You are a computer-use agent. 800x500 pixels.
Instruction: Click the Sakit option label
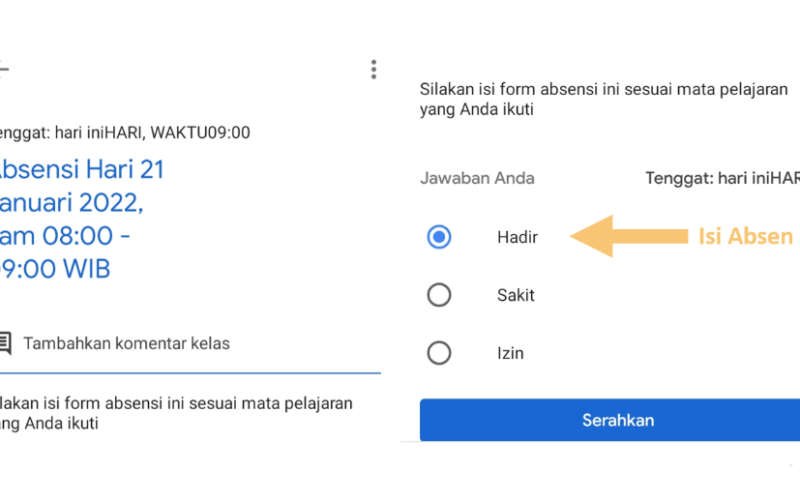(x=516, y=295)
